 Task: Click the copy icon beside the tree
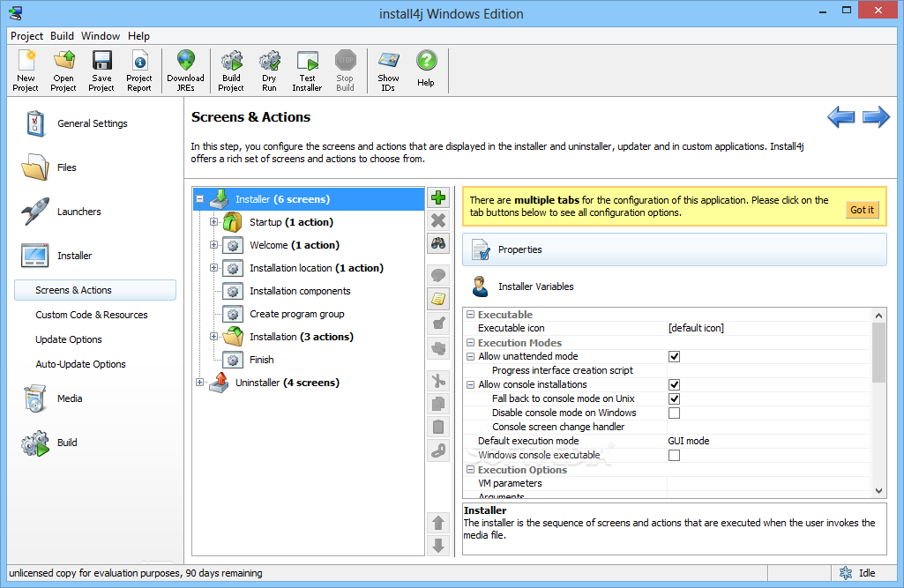pos(438,404)
